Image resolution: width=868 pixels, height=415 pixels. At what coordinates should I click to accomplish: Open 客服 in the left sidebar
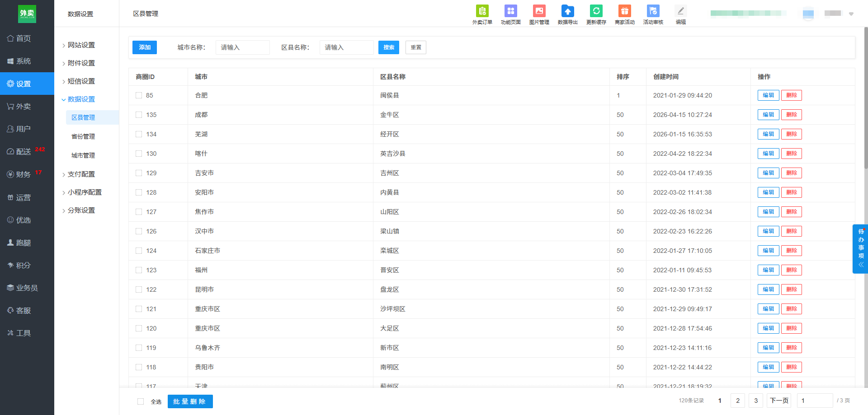click(x=27, y=310)
